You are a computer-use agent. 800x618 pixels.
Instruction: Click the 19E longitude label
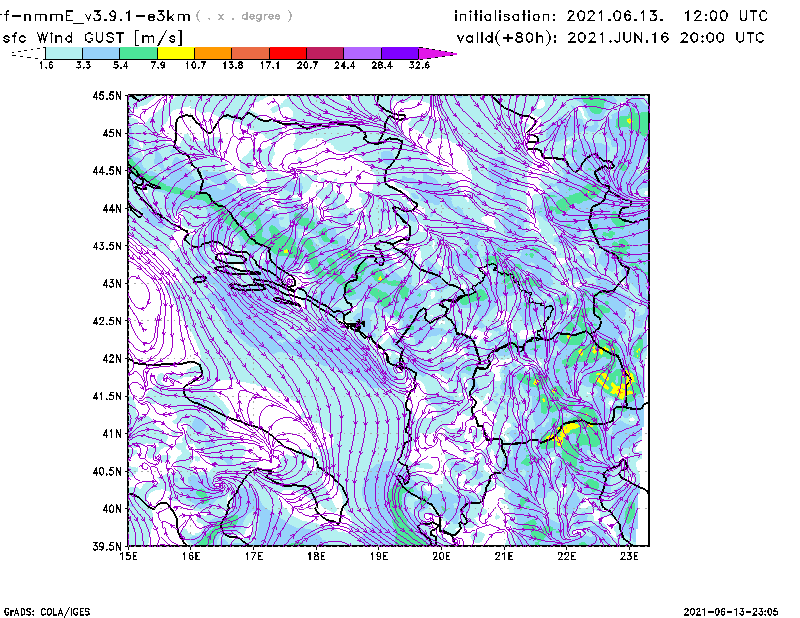379,556
